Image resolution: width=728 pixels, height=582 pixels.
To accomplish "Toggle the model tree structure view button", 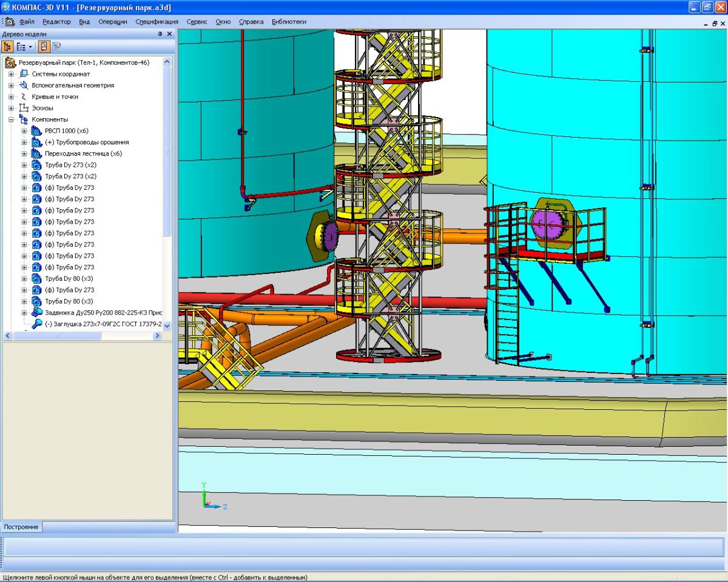I will 8,46.
